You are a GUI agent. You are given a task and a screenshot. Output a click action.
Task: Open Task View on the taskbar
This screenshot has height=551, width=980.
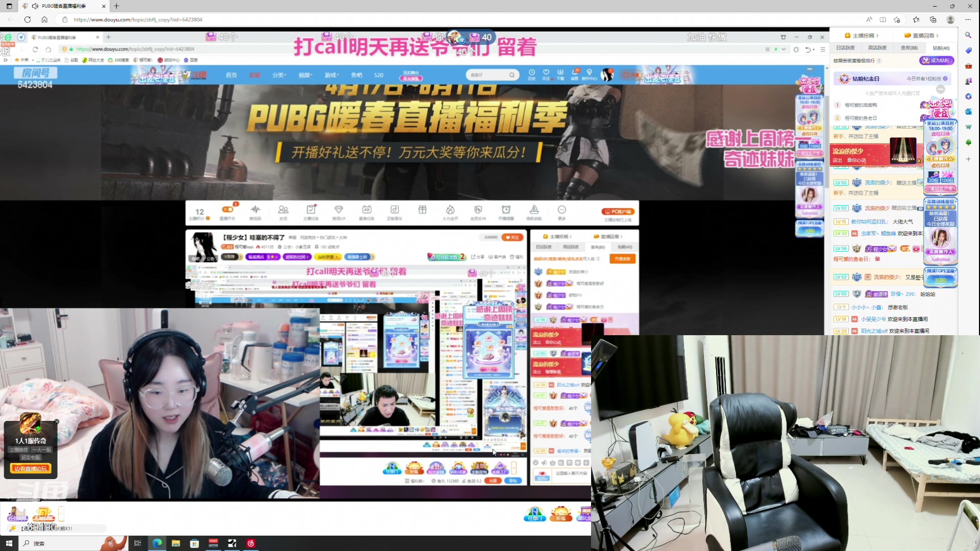tap(137, 543)
